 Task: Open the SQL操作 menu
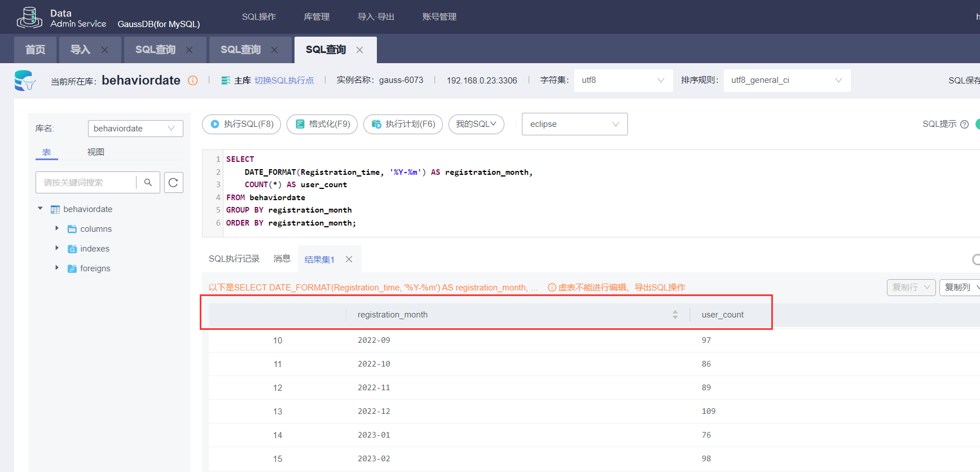click(x=259, y=17)
